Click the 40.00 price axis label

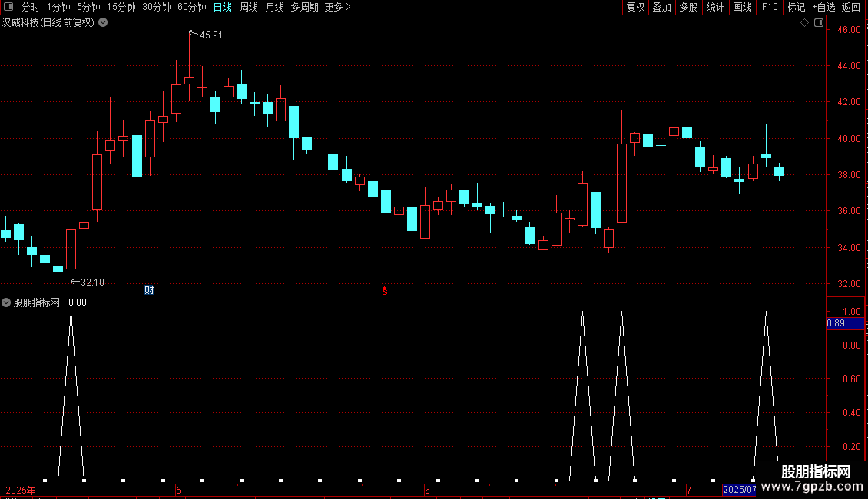click(x=849, y=139)
